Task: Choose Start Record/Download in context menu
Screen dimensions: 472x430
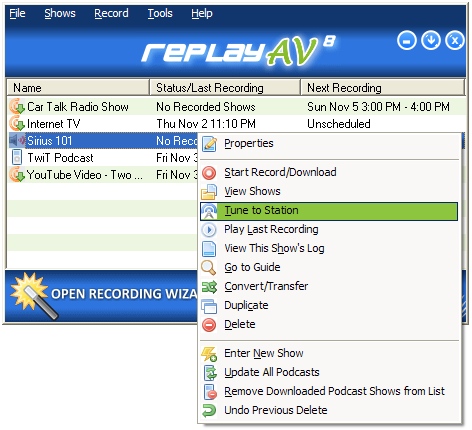Action: pyautogui.click(x=329, y=172)
